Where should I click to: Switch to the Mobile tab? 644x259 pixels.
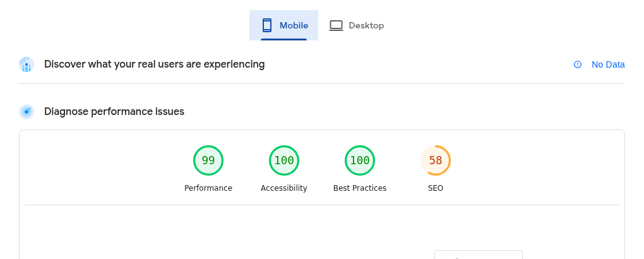[283, 25]
